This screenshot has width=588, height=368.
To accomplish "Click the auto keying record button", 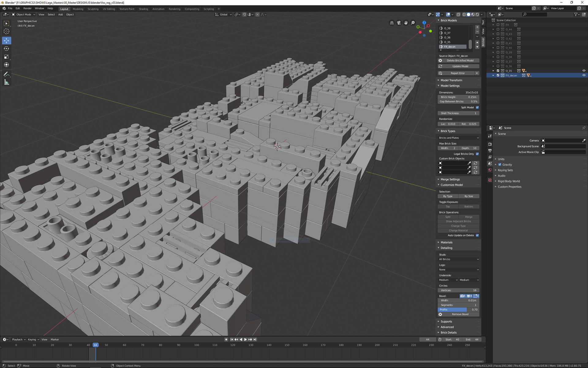I will pyautogui.click(x=226, y=339).
